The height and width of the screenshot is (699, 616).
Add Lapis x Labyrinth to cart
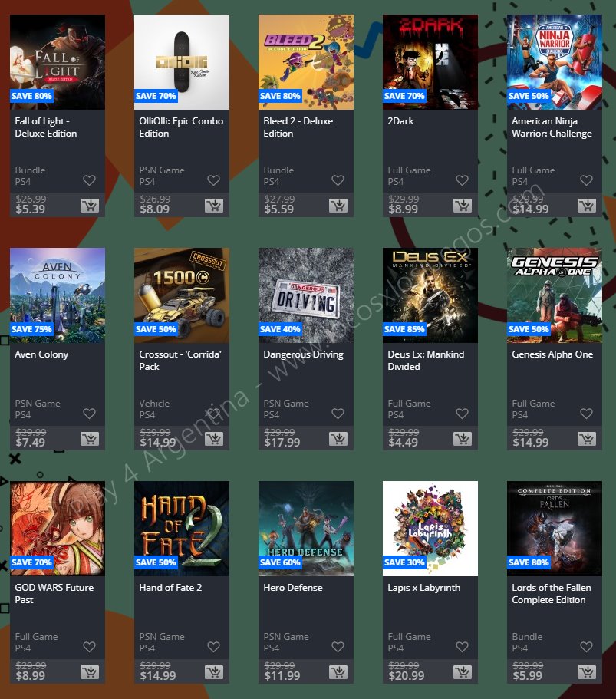463,672
